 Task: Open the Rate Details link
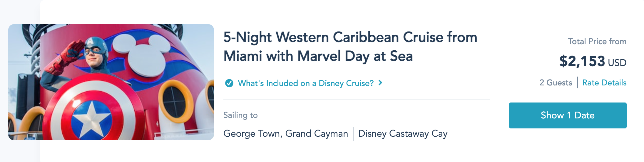point(604,83)
